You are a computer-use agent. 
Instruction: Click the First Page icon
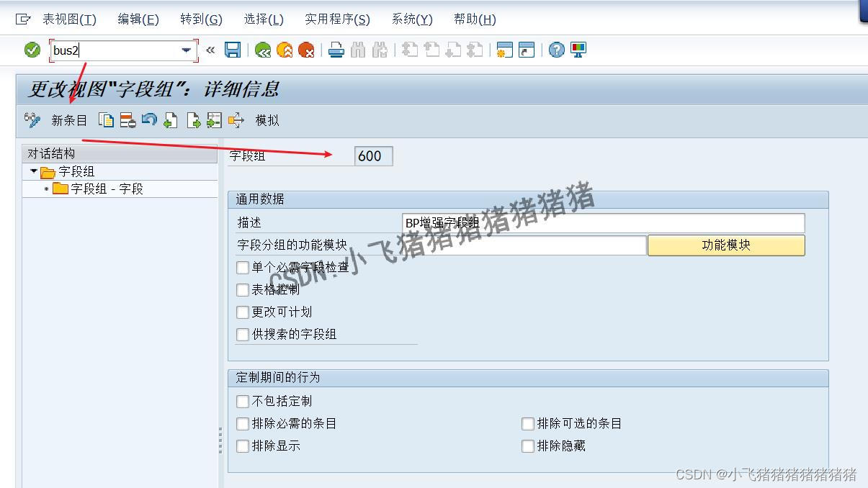(x=410, y=50)
